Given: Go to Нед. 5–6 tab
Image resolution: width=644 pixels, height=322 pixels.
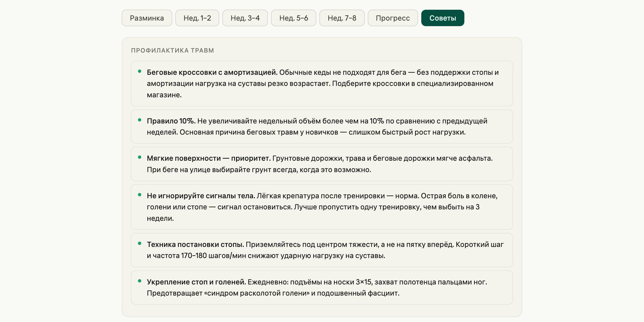Looking at the screenshot, I should coord(293,18).
